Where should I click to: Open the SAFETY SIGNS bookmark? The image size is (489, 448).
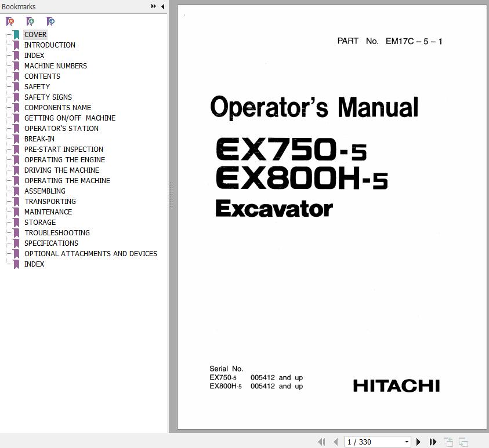tap(48, 97)
